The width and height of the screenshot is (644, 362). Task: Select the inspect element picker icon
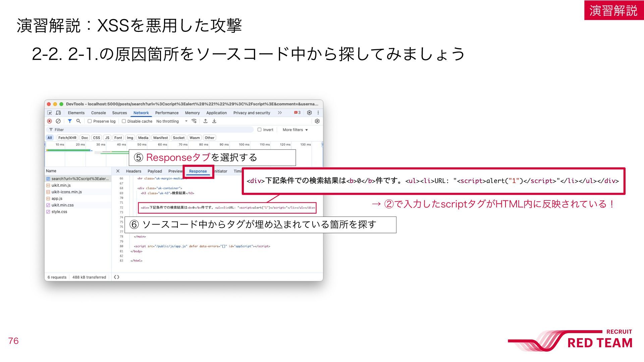tap(50, 113)
